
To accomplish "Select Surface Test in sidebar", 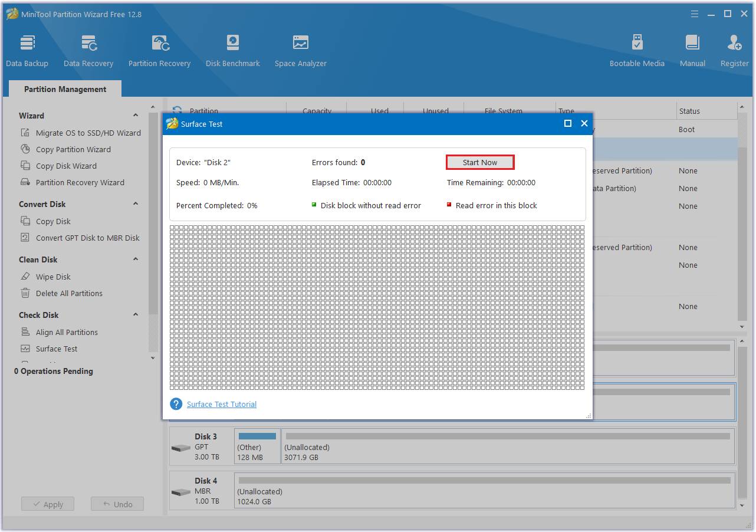I will pyautogui.click(x=57, y=349).
